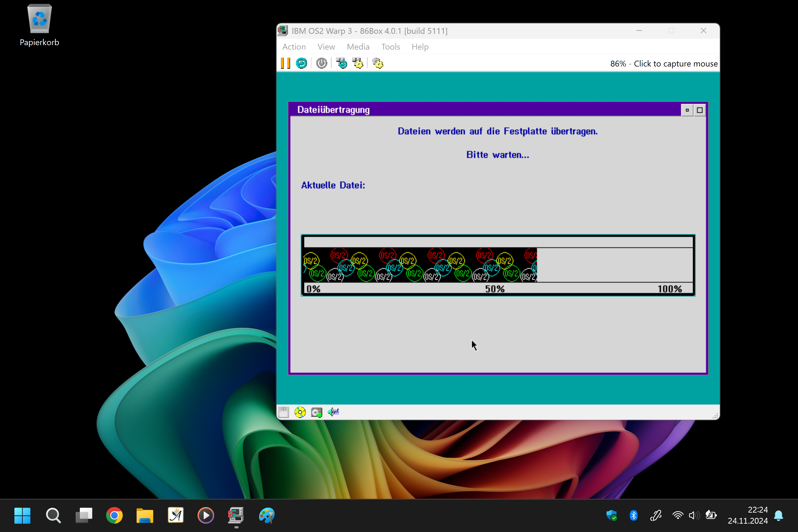
Task: Open Windows Security tray icon
Action: click(x=612, y=515)
